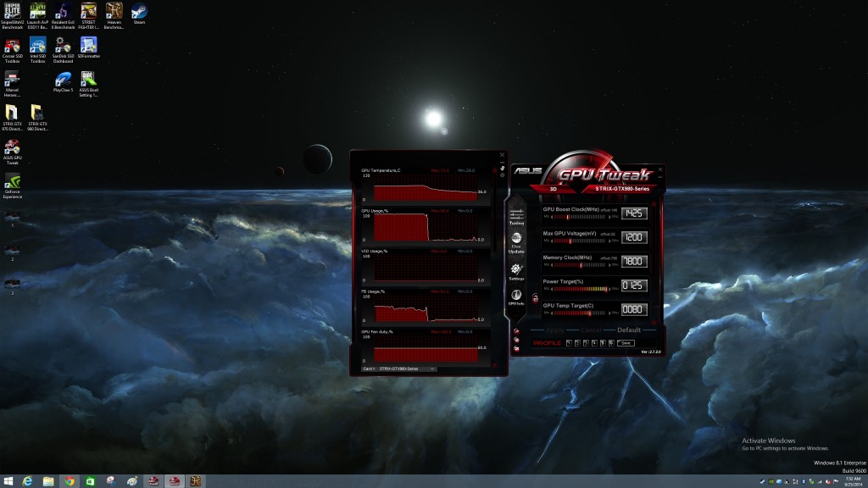This screenshot has height=488, width=868.
Task: Click the FB Usage graph
Action: pyautogui.click(x=426, y=308)
